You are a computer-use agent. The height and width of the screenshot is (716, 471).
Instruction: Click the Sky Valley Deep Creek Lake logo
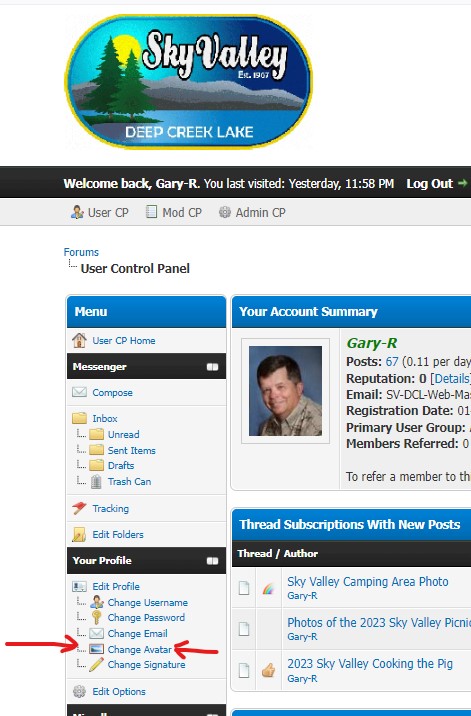[x=189, y=81]
